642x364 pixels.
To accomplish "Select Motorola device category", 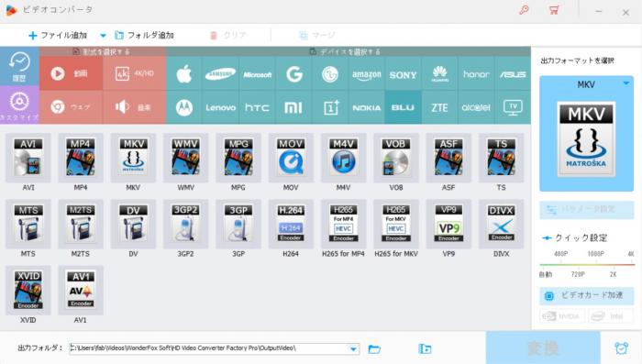I will tap(184, 107).
